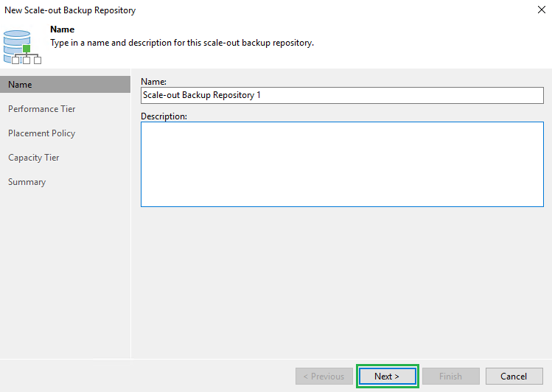Click the "Name:" field label

point(153,81)
